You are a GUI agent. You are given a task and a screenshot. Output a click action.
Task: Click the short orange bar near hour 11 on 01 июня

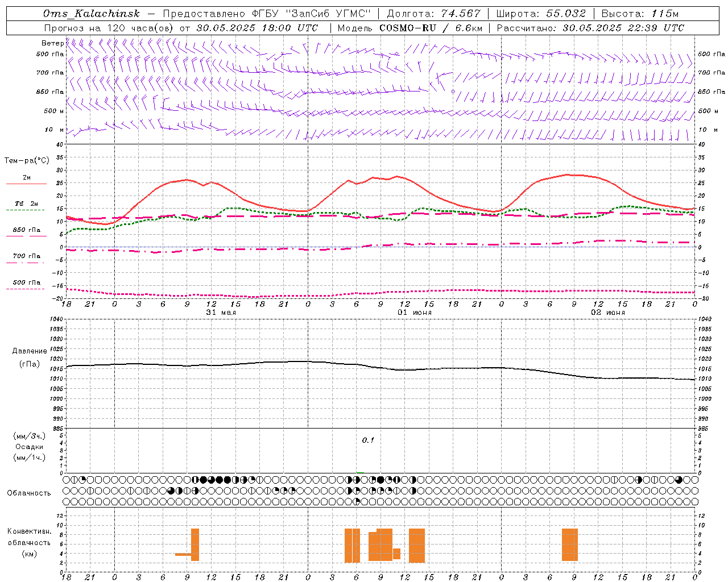pos(396,554)
